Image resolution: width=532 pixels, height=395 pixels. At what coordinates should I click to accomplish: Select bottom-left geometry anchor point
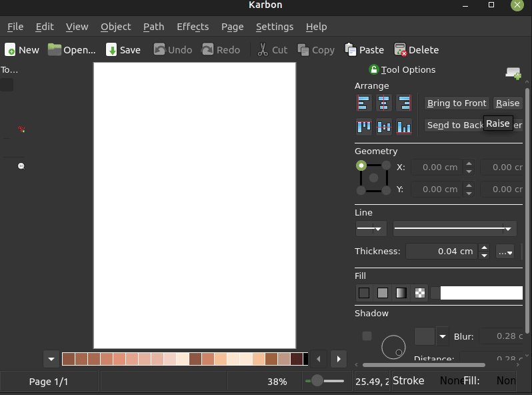coord(361,190)
